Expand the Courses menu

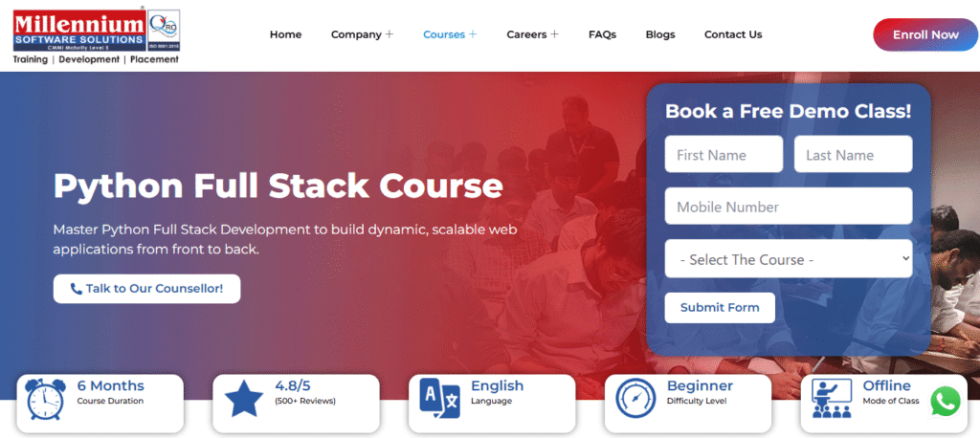(450, 34)
